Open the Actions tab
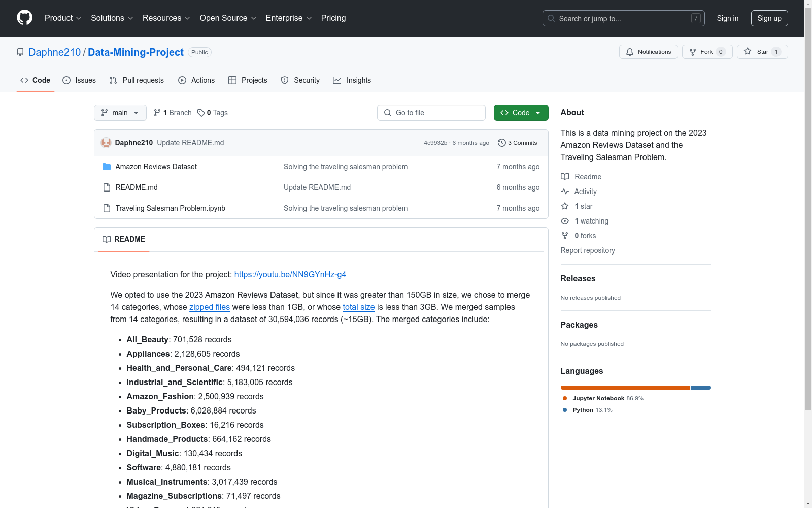The image size is (812, 508). tap(196, 80)
